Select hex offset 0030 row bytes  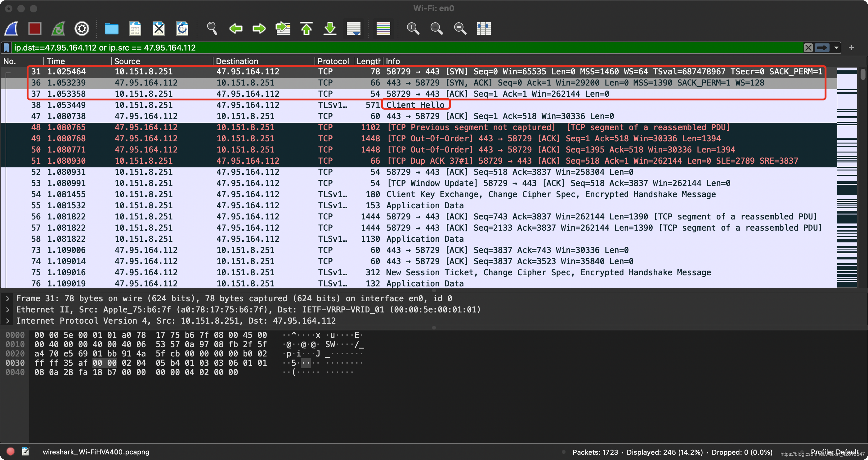151,363
